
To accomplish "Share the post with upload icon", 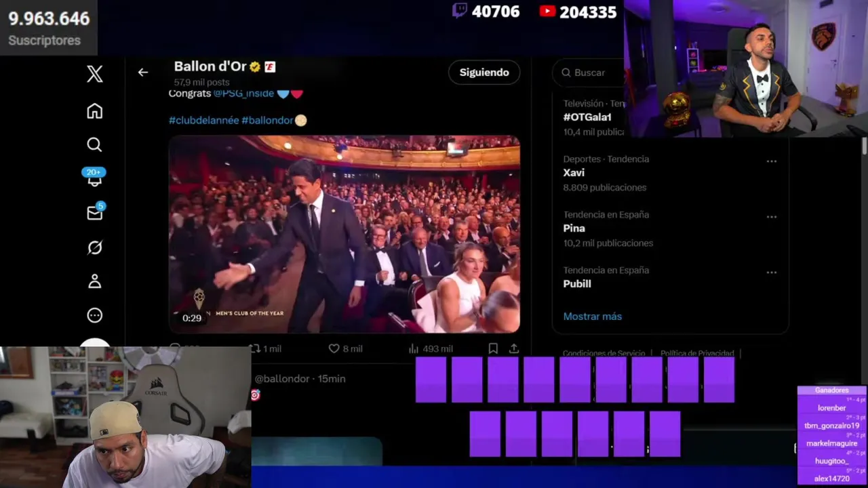I will (x=514, y=348).
